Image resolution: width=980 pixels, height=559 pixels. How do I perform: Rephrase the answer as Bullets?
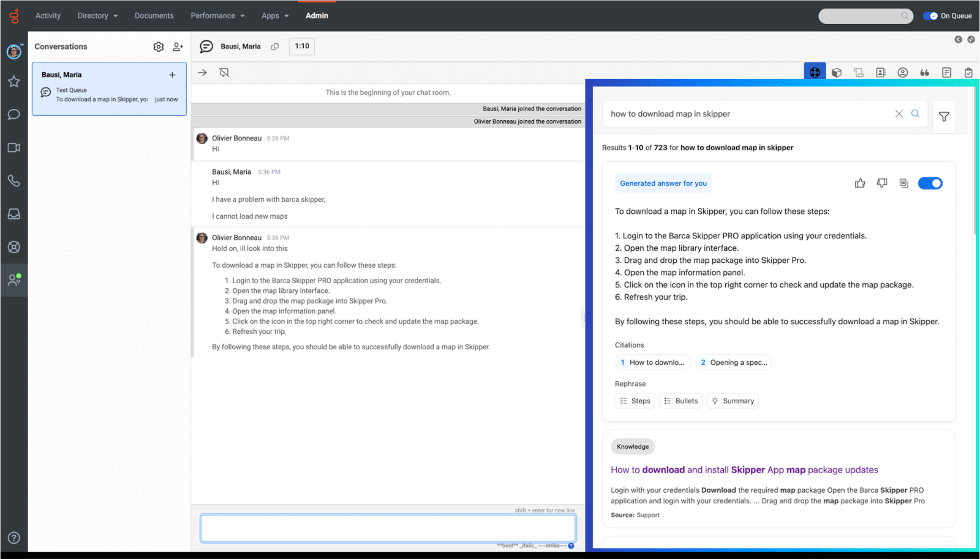[680, 401]
